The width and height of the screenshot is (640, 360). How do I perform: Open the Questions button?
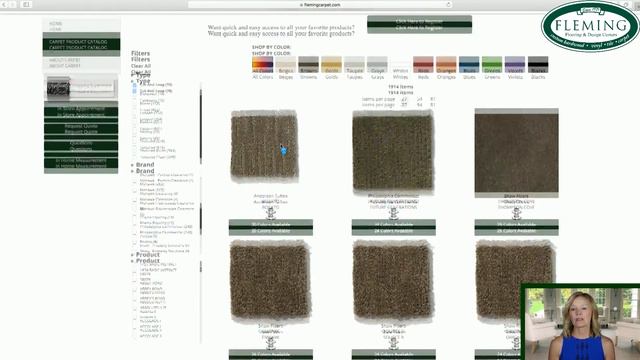coord(81,146)
